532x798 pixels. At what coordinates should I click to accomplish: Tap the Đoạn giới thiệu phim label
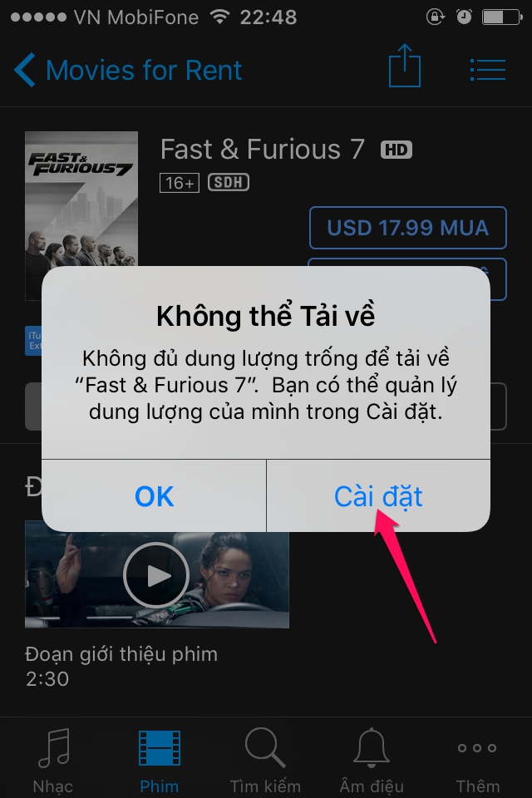121,654
